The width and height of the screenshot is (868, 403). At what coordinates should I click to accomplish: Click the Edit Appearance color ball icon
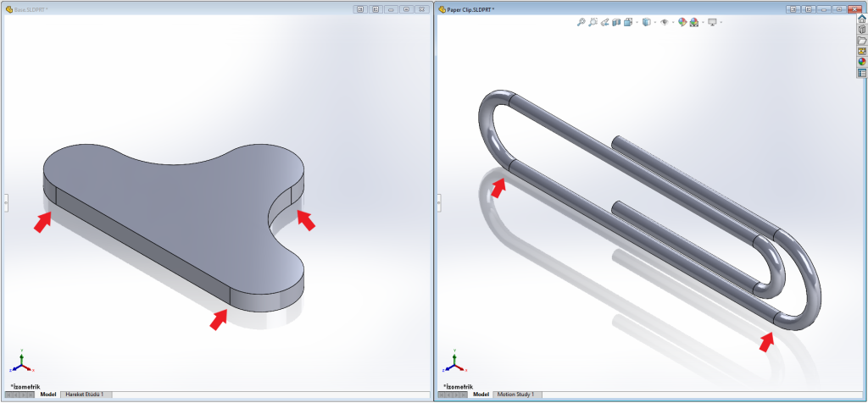[x=682, y=22]
